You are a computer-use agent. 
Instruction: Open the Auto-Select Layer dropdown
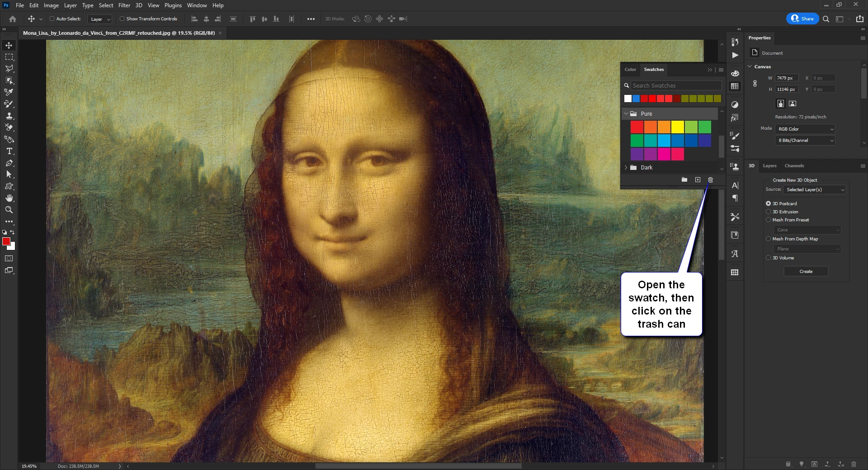pos(99,19)
